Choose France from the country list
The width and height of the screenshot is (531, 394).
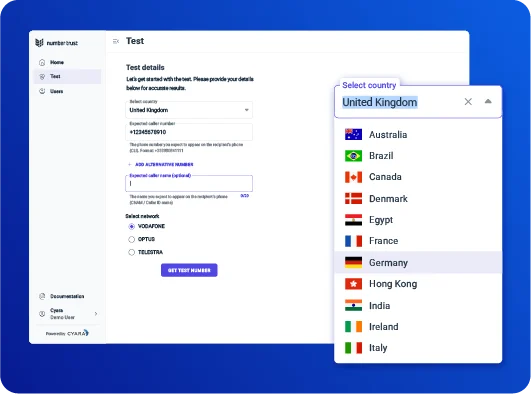[x=418, y=241]
